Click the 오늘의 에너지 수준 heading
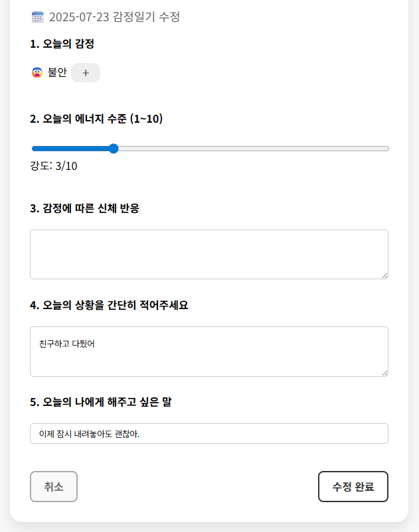This screenshot has width=419, height=532. pos(96,119)
